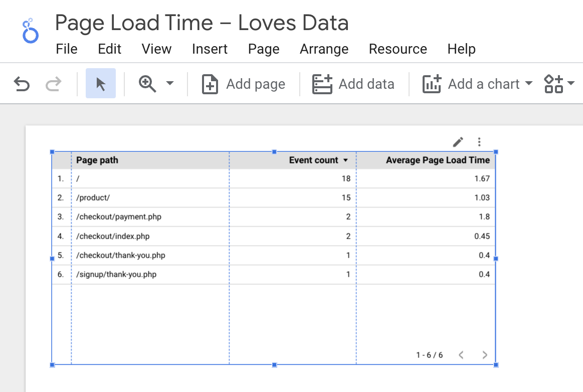Click the redo arrow icon
Screen dimensions: 583x392
click(x=53, y=84)
